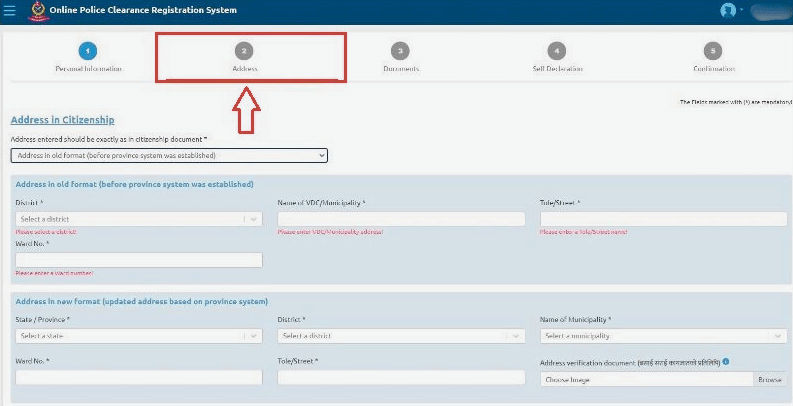
Task: Open the user profile avatar menu
Action: tap(728, 10)
